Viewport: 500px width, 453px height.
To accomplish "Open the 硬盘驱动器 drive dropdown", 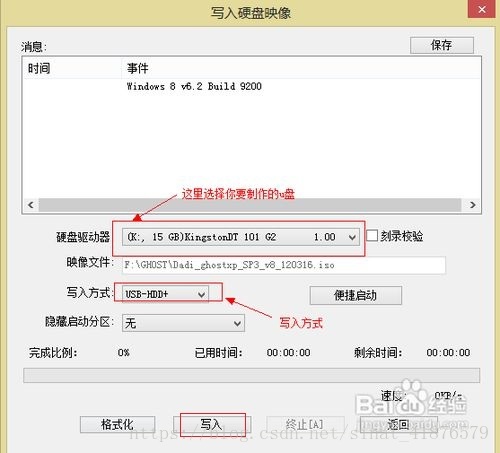I will coord(241,237).
